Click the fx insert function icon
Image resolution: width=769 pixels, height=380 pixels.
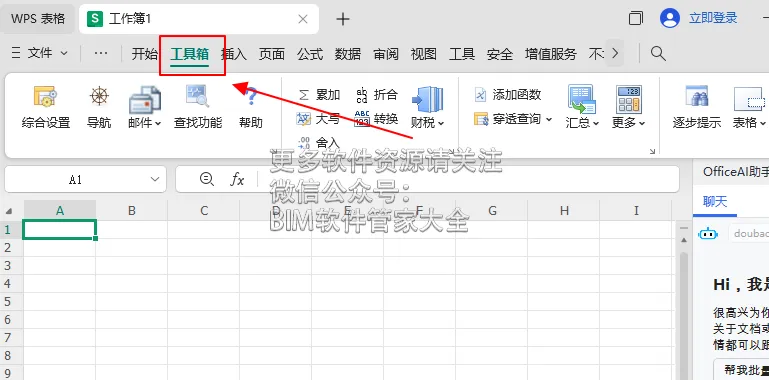click(x=237, y=179)
